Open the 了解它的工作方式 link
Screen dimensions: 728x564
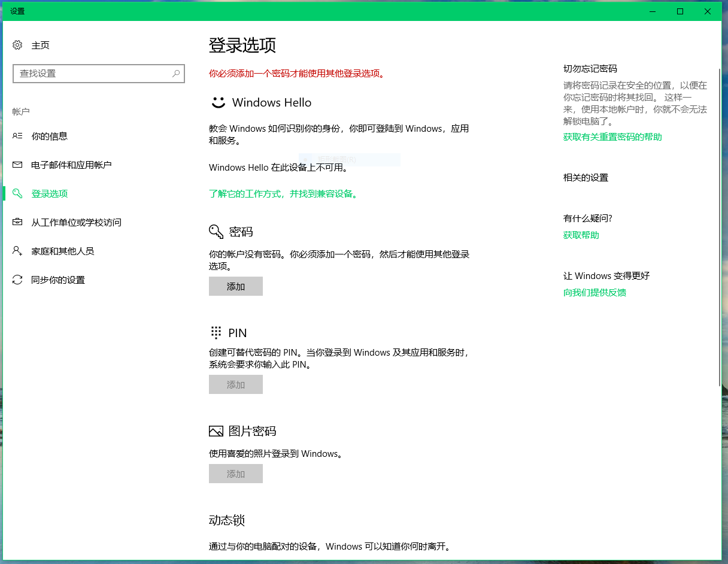point(251,193)
